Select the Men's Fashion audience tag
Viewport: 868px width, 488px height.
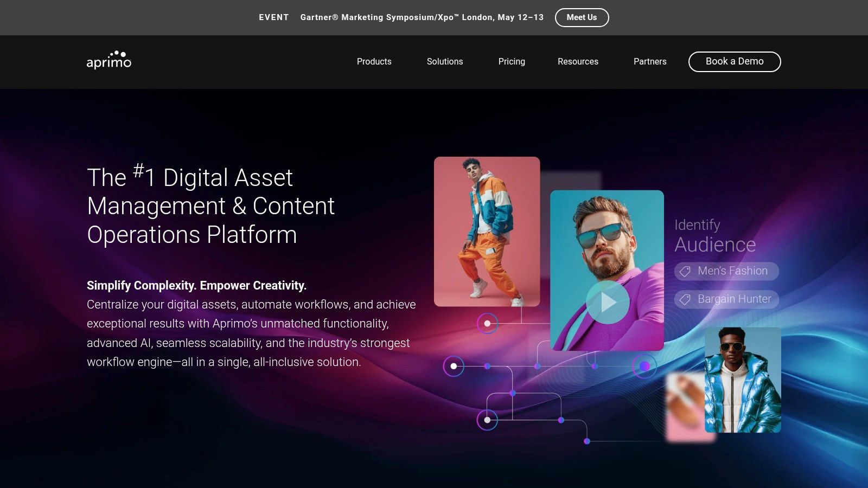coord(726,271)
